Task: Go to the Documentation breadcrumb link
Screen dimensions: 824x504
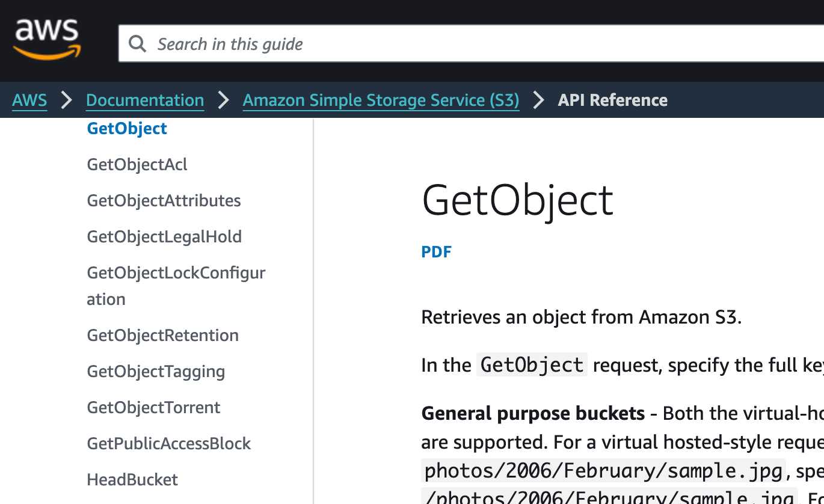Action: [x=145, y=100]
